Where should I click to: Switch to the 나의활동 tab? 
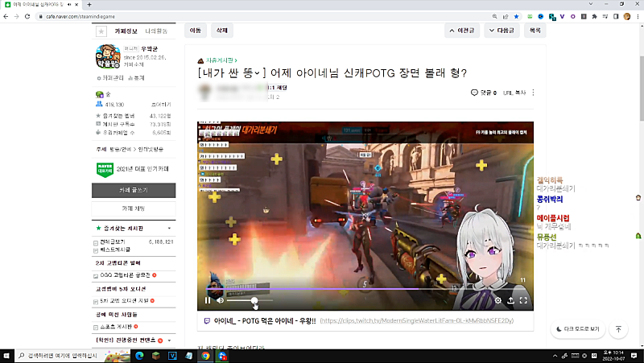coord(156,31)
